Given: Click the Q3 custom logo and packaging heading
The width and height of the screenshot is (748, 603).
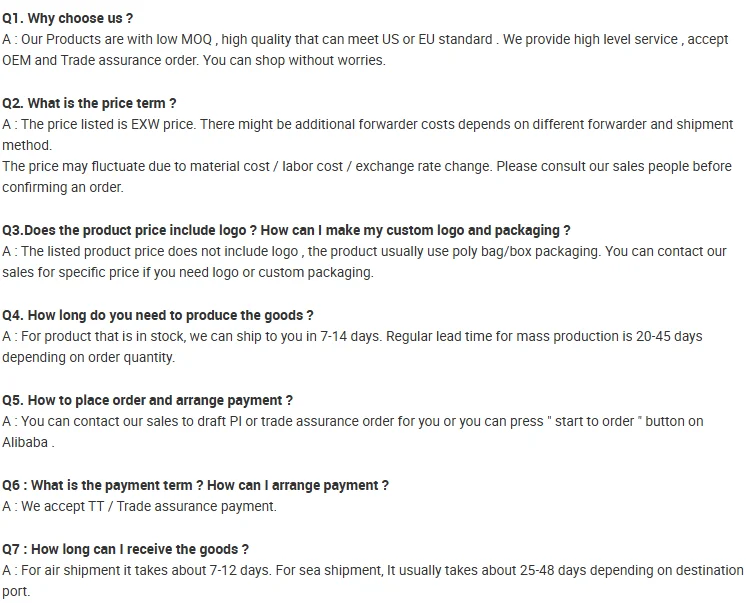Looking at the screenshot, I should tap(286, 230).
